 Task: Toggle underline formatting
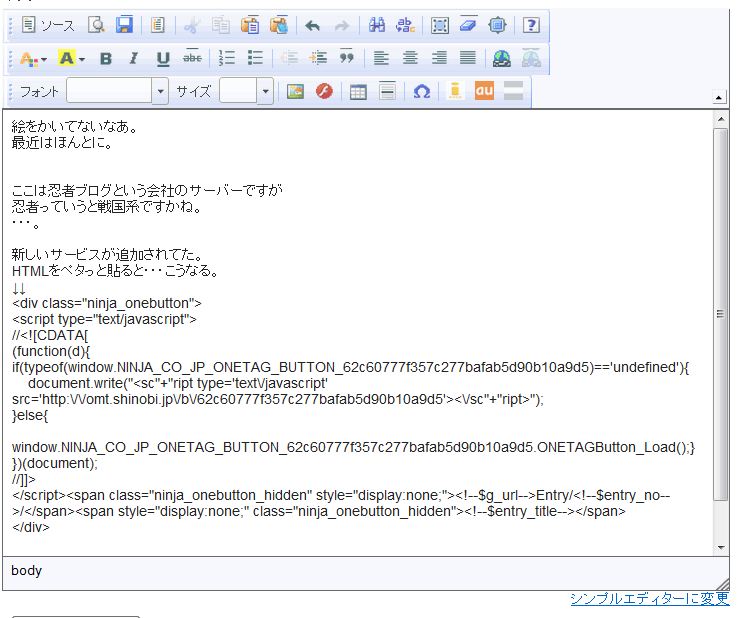pyautogui.click(x=163, y=59)
